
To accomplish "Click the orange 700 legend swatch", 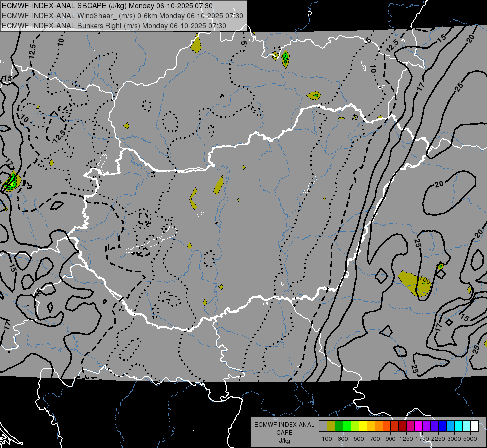I will pyautogui.click(x=379, y=426).
